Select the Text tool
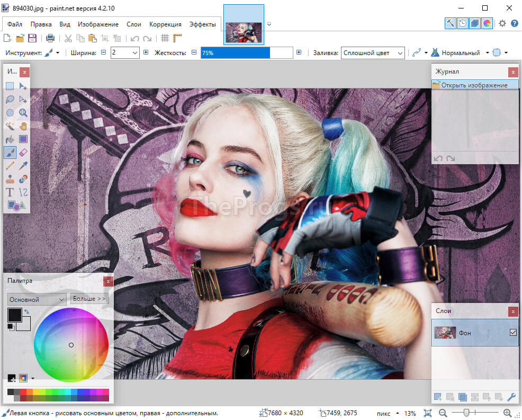This screenshot has height=420, width=522. [10, 192]
